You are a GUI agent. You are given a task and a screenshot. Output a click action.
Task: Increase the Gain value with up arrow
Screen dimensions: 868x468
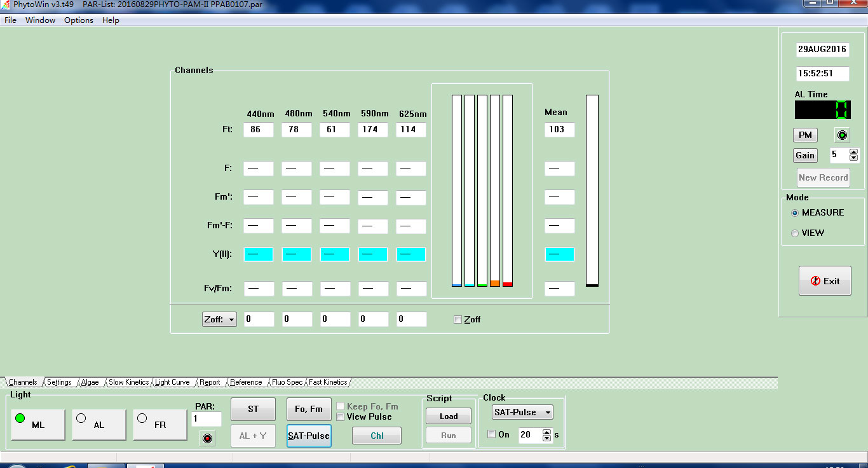pos(853,152)
